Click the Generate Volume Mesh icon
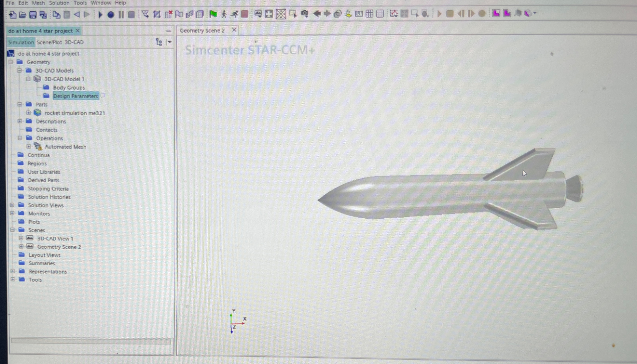 point(199,14)
